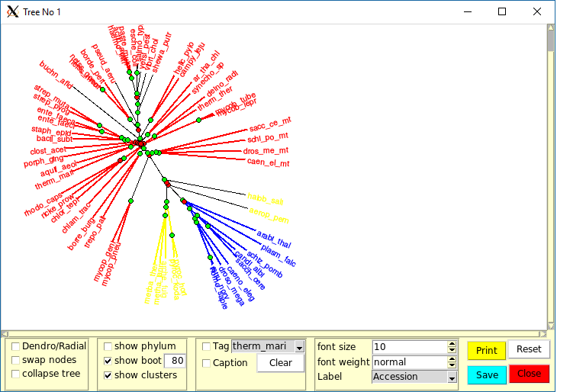Viewport: 586px width, 392px height.
Task: Expand the Label Accession dropdown
Action: (x=452, y=377)
